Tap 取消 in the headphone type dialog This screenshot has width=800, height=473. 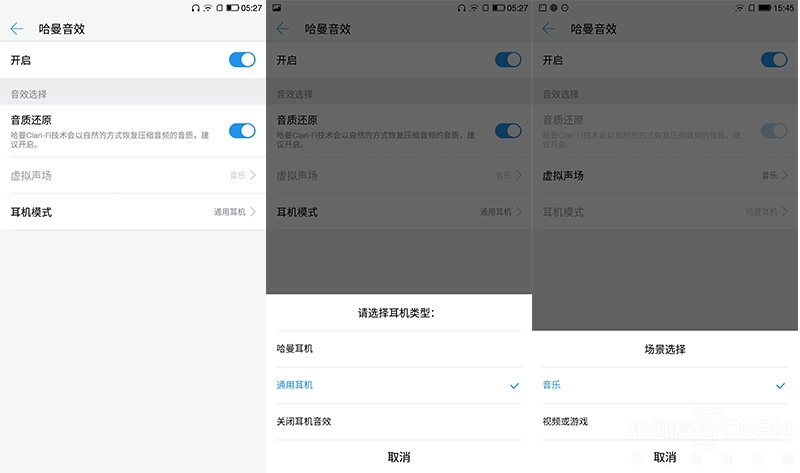pos(398,457)
